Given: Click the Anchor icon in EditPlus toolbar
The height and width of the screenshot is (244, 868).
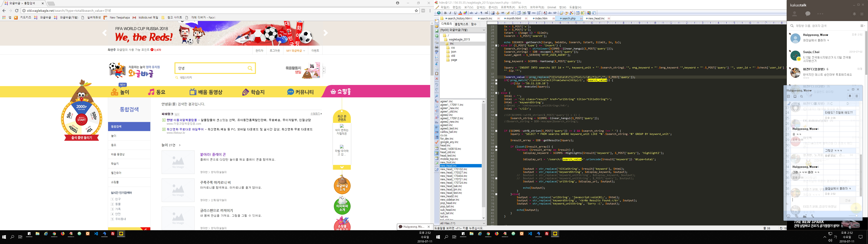Looking at the screenshot, I should 498,13.
